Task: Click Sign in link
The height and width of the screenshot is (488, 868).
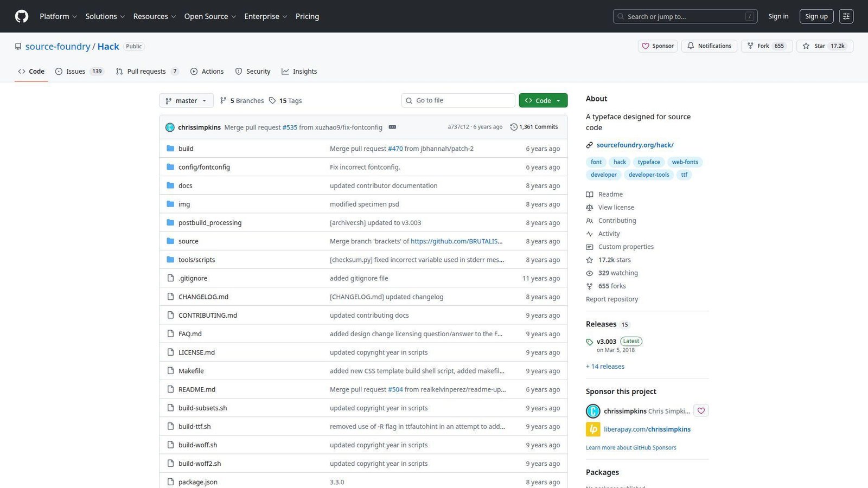Action: pyautogui.click(x=778, y=16)
